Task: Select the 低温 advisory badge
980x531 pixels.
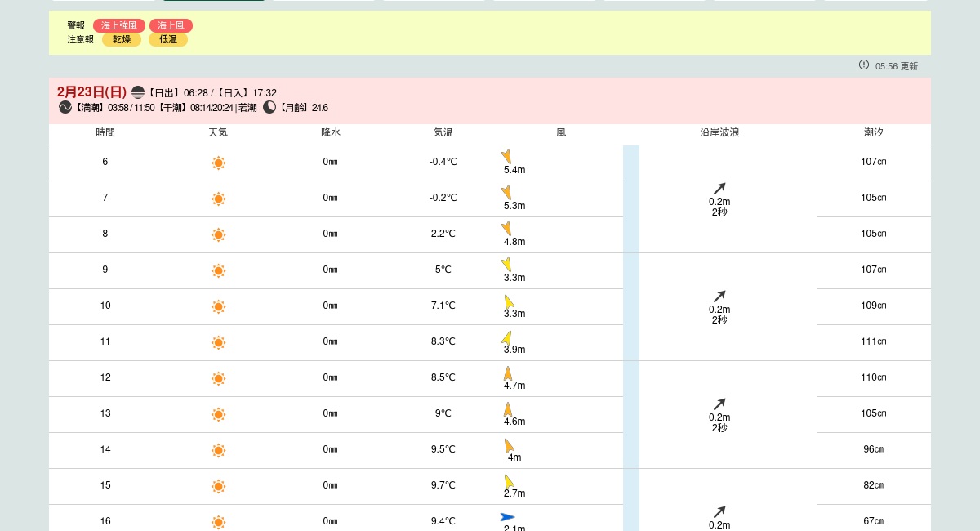Action: [x=168, y=39]
